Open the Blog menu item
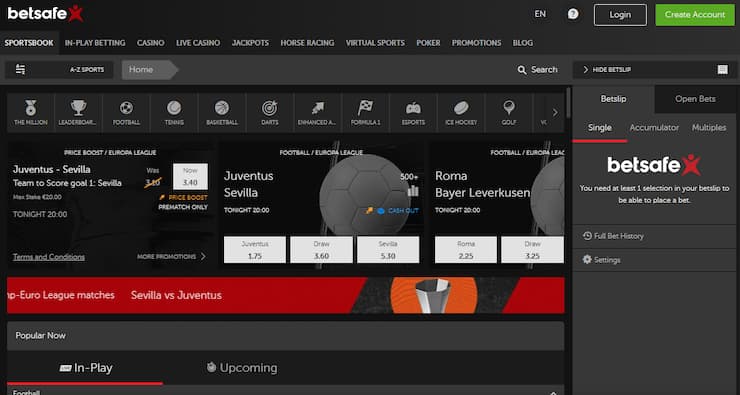 (x=522, y=43)
